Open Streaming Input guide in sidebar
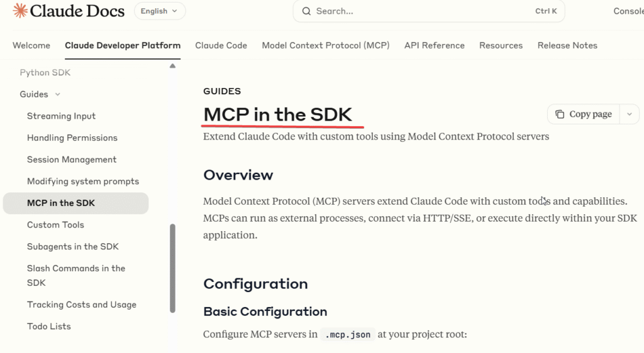Screen dimensions: 644x353 (x=61, y=116)
